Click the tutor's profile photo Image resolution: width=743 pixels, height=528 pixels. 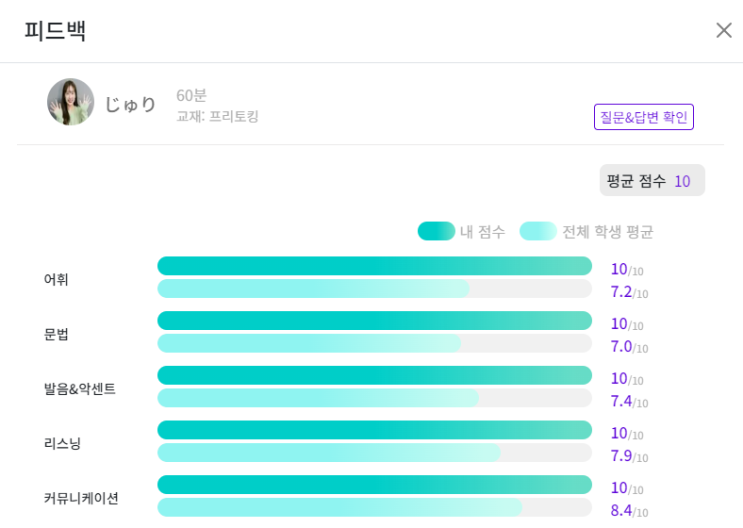pyautogui.click(x=70, y=102)
